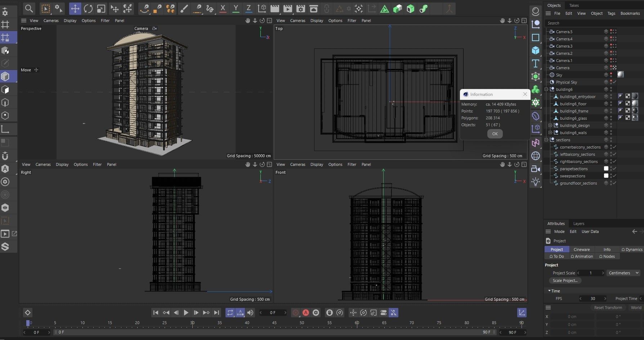Click white layer swatch on parapetsections
The width and height of the screenshot is (644, 340).
(x=606, y=169)
